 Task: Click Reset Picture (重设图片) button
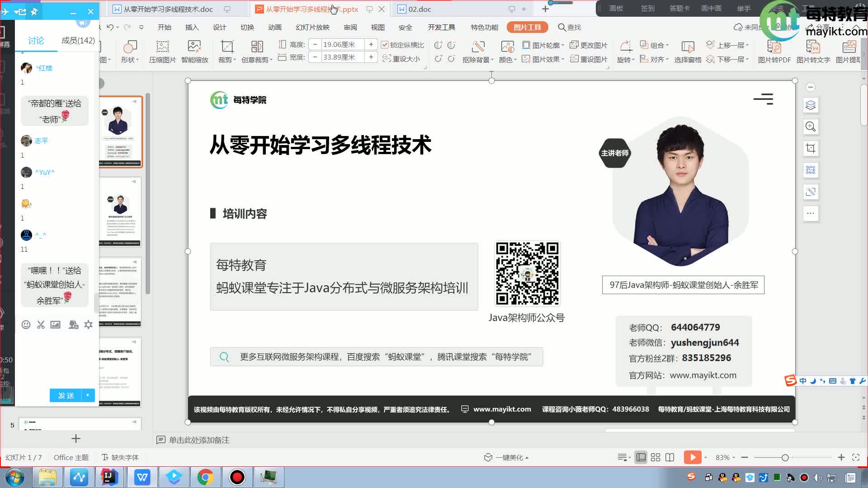589,59
